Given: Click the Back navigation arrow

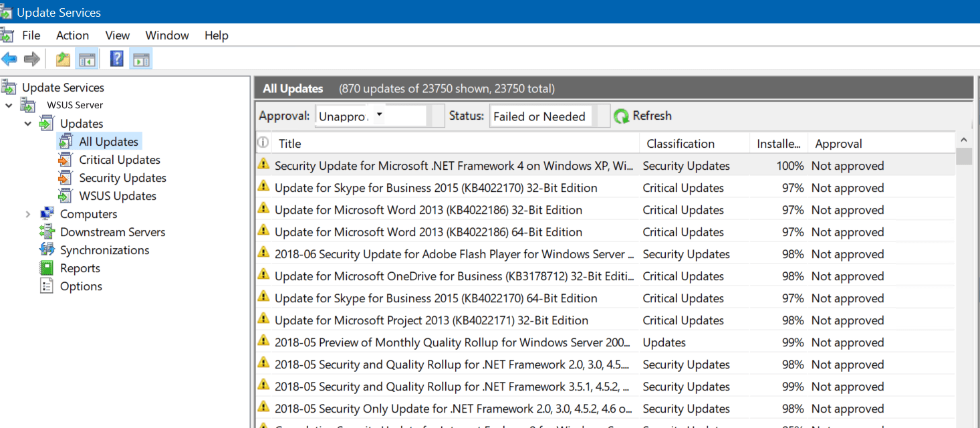Looking at the screenshot, I should (x=9, y=59).
